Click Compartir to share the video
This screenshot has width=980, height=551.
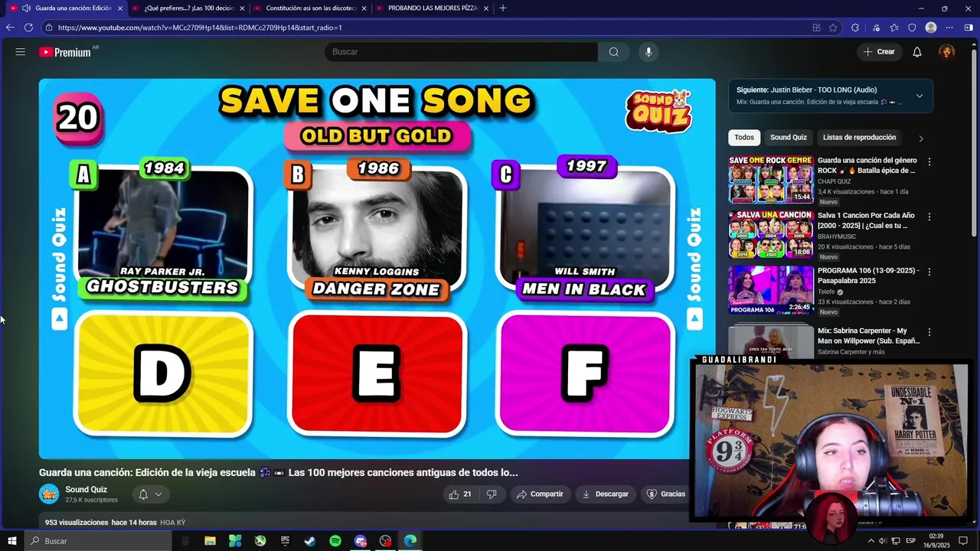click(540, 494)
